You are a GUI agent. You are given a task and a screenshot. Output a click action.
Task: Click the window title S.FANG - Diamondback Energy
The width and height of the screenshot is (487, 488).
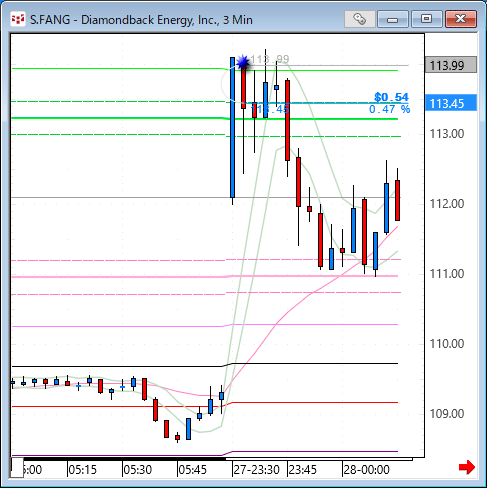click(x=141, y=20)
